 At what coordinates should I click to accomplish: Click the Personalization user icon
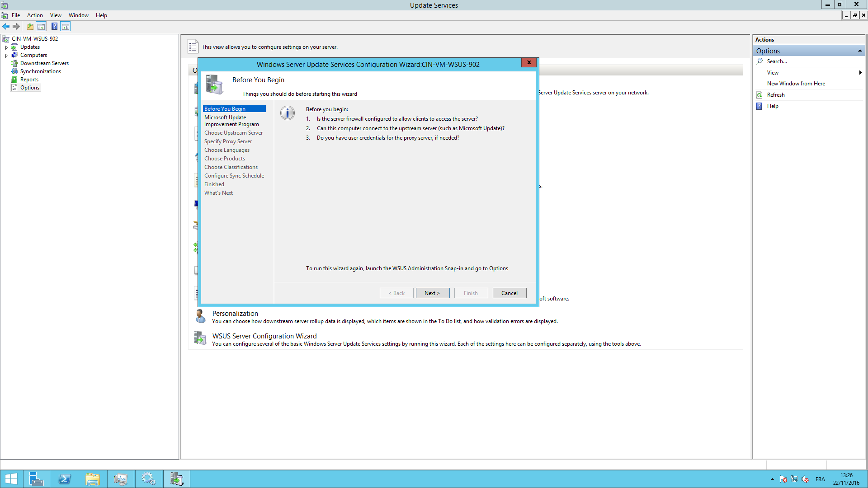(x=200, y=316)
